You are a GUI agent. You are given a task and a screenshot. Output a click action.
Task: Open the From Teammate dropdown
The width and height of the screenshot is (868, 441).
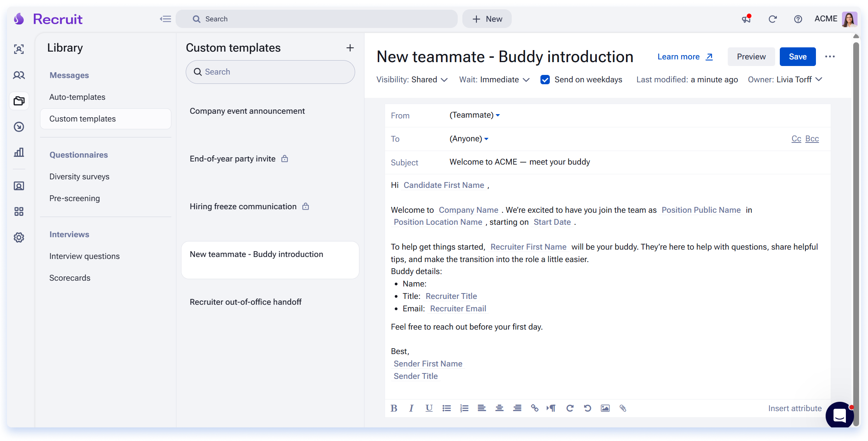pos(474,115)
